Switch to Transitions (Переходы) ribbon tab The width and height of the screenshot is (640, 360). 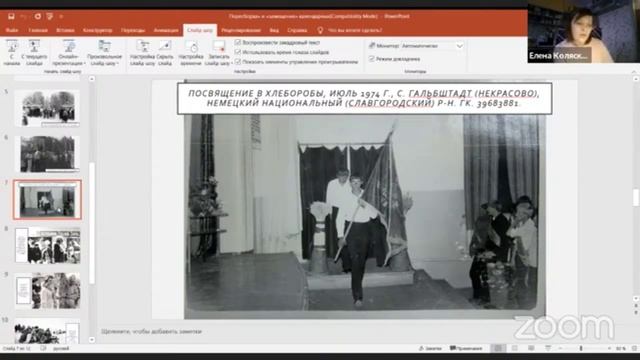(x=133, y=30)
